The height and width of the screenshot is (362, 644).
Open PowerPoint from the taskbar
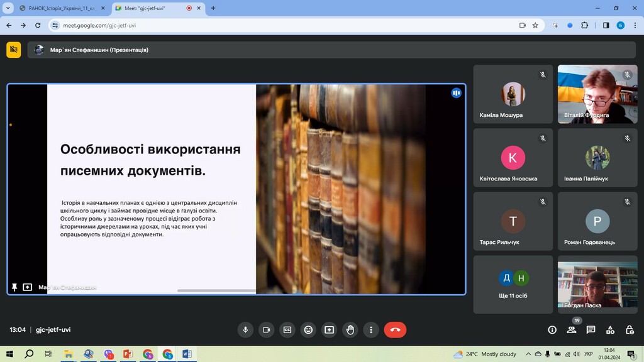128,354
